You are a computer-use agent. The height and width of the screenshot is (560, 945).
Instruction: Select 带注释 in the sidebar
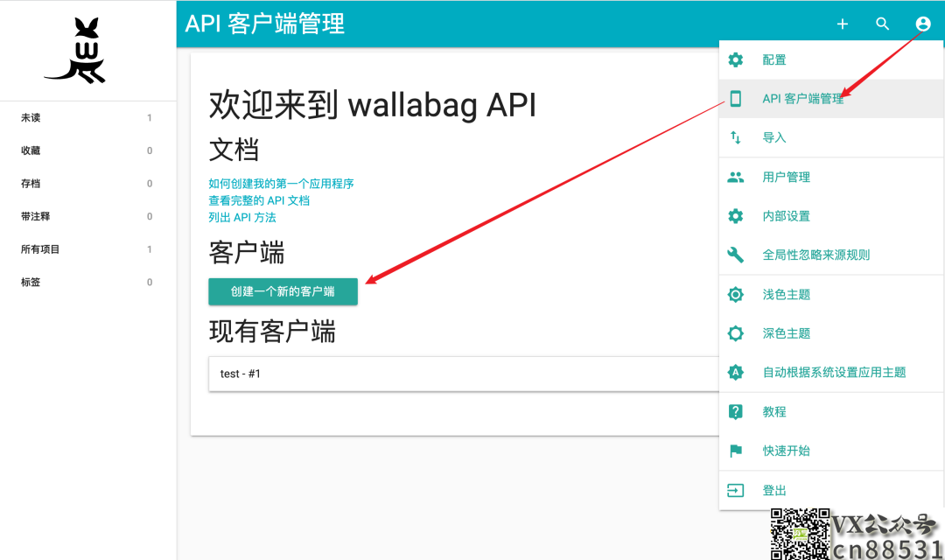[88, 216]
